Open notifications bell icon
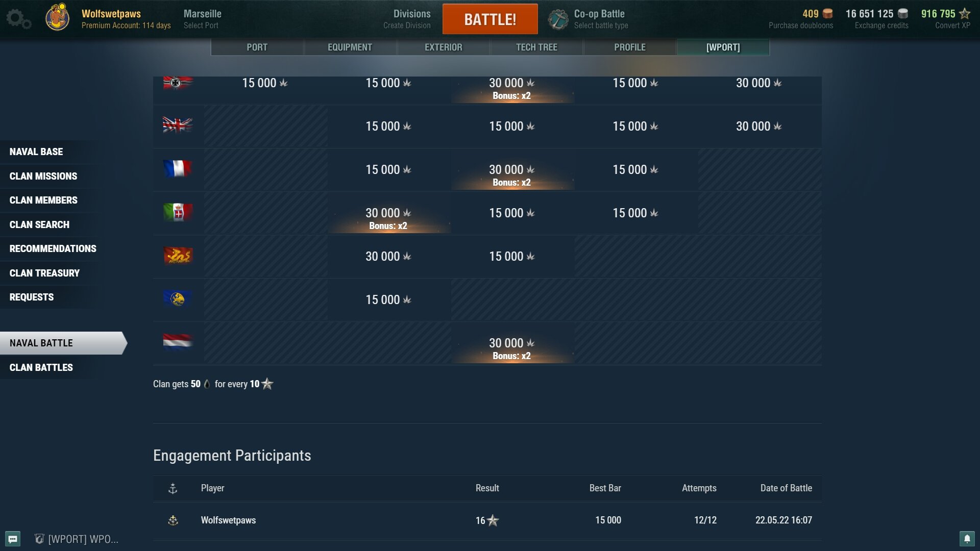This screenshot has height=551, width=980. coord(967,539)
